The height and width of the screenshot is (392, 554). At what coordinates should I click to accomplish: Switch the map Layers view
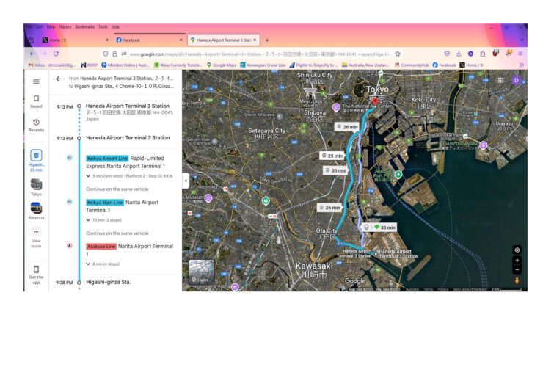201,272
